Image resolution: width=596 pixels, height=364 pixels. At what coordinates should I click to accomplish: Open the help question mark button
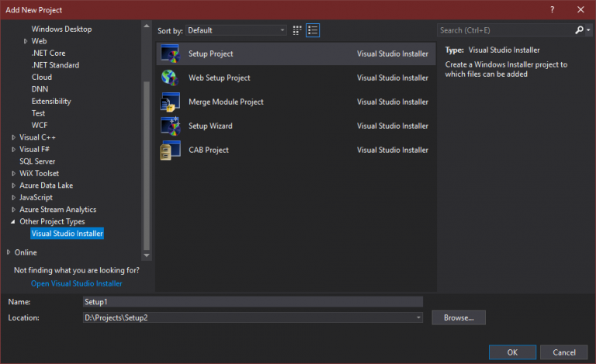click(x=552, y=10)
